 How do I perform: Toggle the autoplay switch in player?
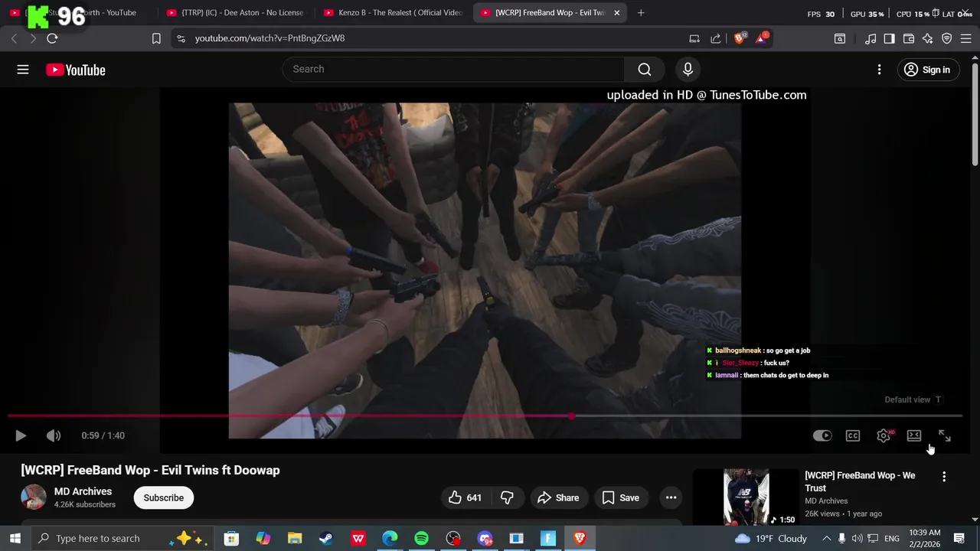tap(822, 435)
